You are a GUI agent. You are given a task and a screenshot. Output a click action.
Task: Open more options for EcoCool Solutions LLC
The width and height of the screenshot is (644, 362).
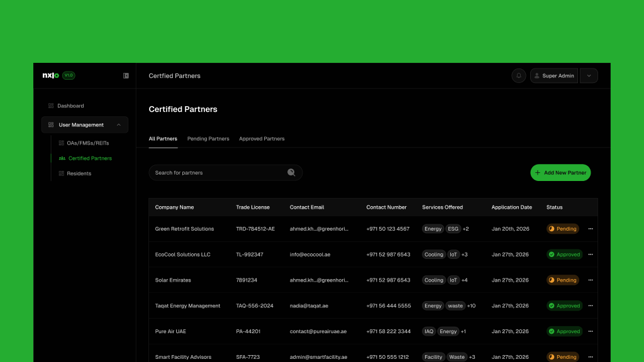pos(591,255)
